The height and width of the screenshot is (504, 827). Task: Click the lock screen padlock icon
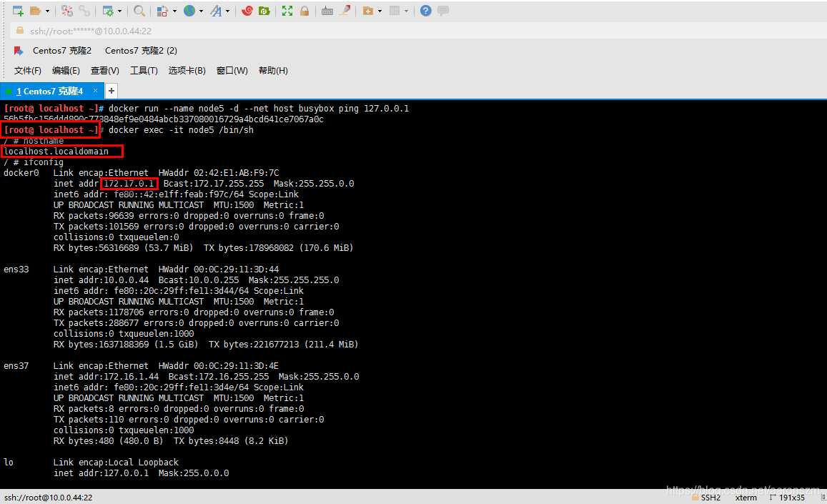304,11
